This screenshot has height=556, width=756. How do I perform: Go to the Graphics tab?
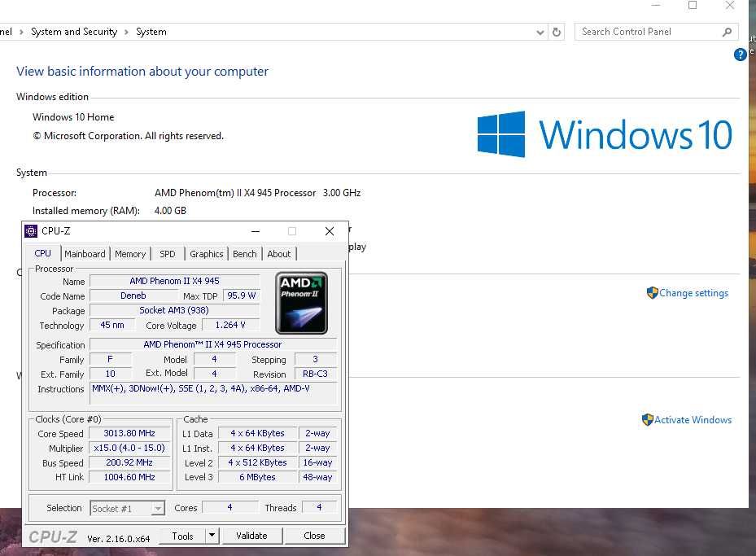click(x=207, y=254)
